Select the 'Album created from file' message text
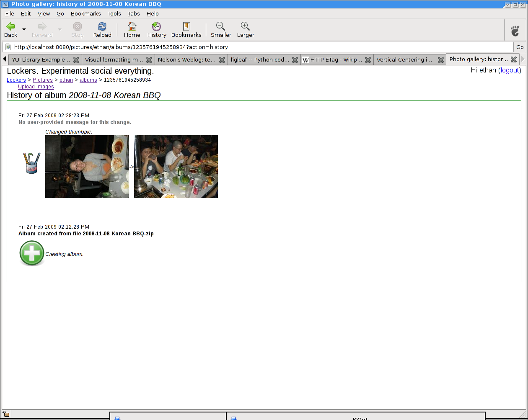The width and height of the screenshot is (528, 420). pyautogui.click(x=86, y=234)
